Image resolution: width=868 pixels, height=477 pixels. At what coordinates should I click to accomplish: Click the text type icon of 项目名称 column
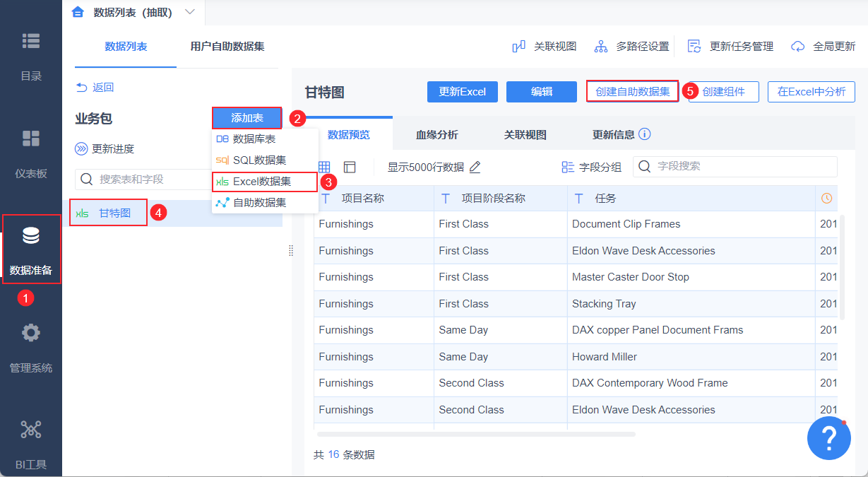[x=326, y=199]
